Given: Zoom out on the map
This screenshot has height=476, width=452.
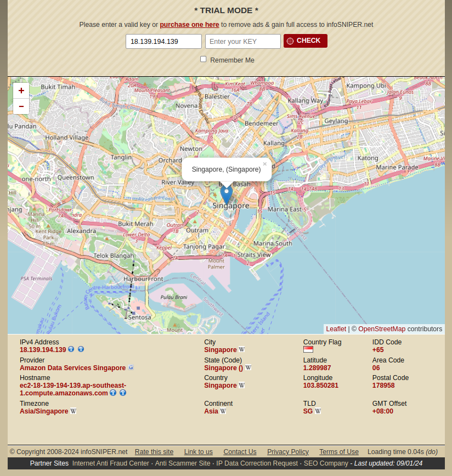Looking at the screenshot, I should [x=21, y=106].
